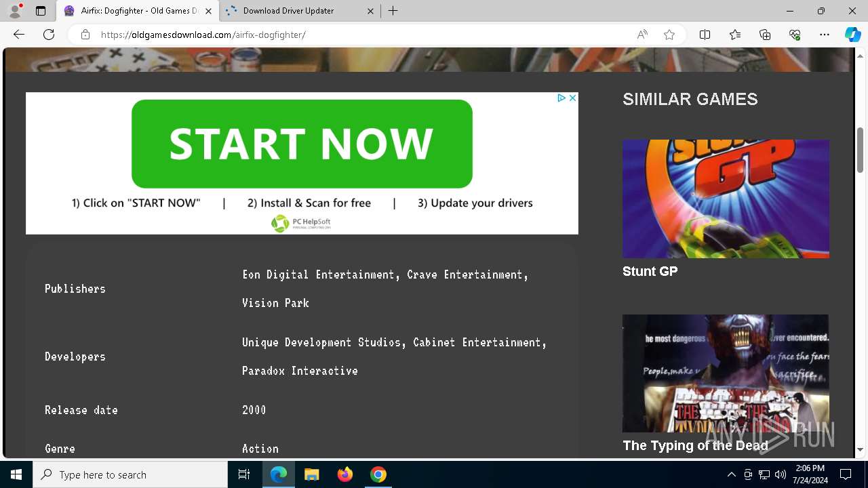Open File Explorer from the taskbar
868x488 pixels.
click(x=312, y=474)
